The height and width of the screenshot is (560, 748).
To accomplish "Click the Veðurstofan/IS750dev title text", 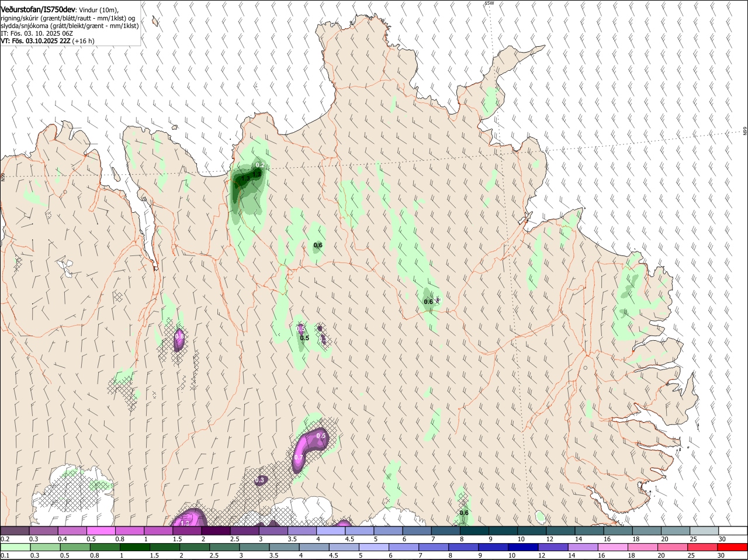I will [38, 10].
